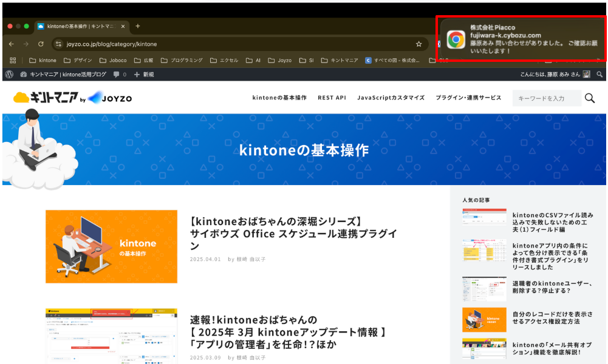Click 新規 to add new post
This screenshot has width=608, height=364.
pos(144,75)
